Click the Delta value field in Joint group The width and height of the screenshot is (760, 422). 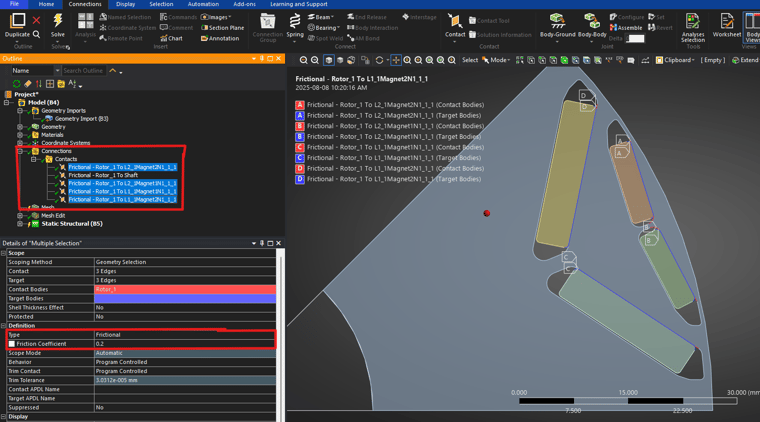click(635, 39)
